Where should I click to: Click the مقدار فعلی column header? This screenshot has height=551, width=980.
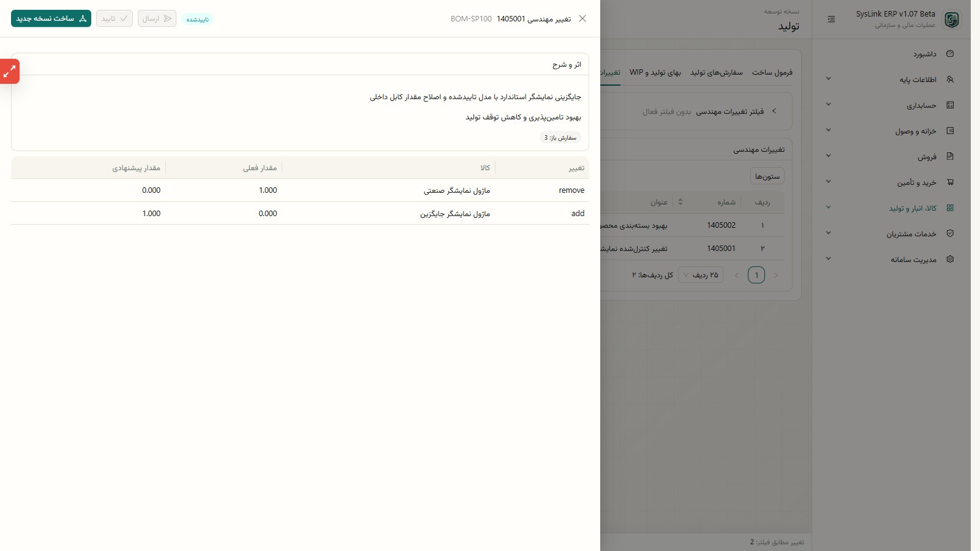[260, 168]
